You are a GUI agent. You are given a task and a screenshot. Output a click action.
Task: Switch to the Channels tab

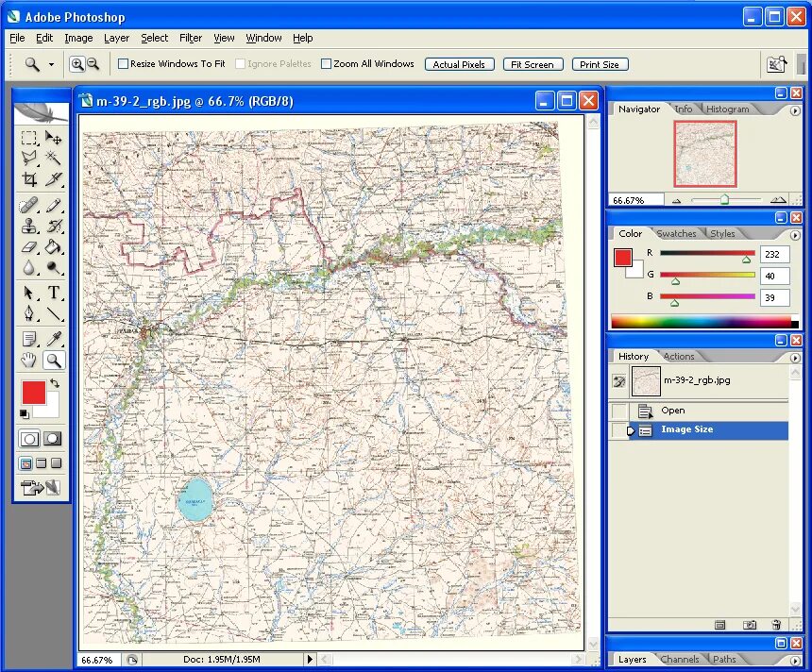pos(680,659)
